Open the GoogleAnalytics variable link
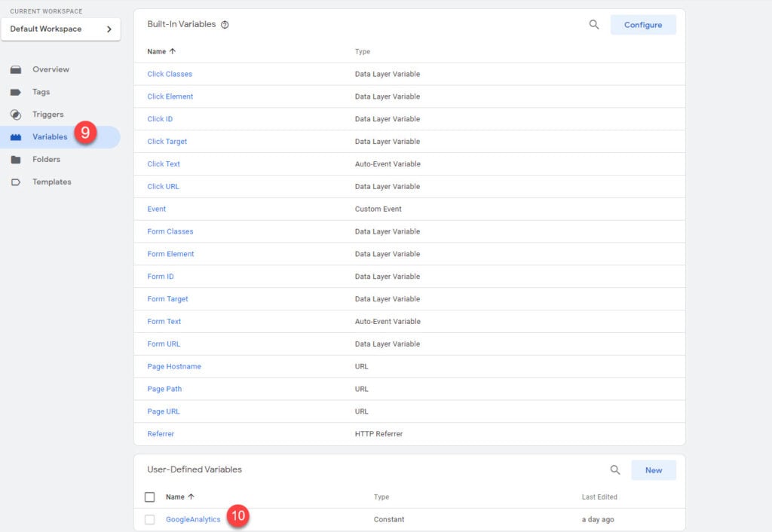 pos(193,519)
